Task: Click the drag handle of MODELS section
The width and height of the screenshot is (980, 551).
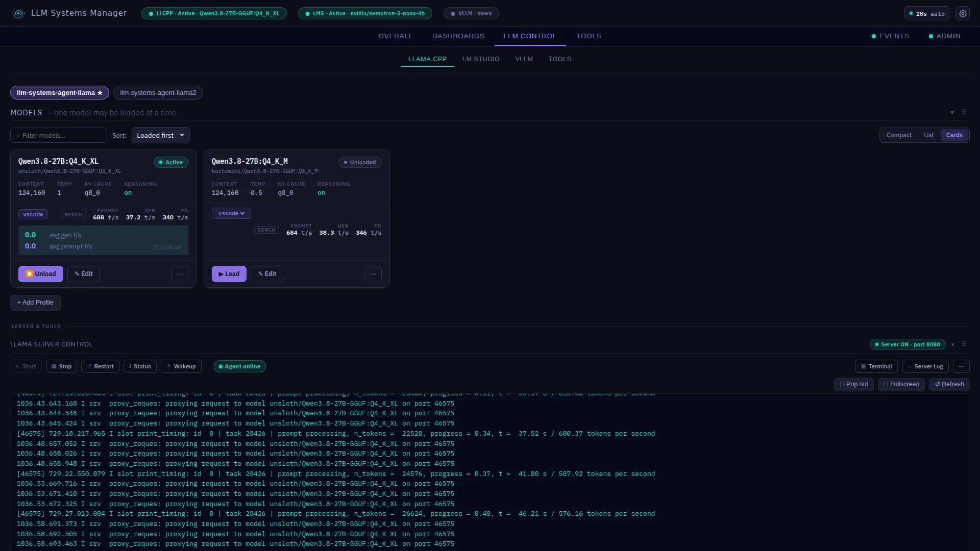Action: (964, 112)
